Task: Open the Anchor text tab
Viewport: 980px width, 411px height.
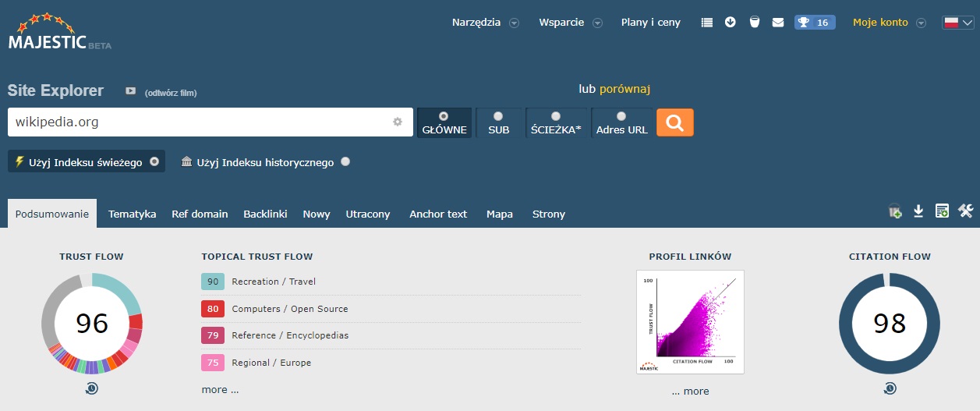Action: tap(438, 214)
